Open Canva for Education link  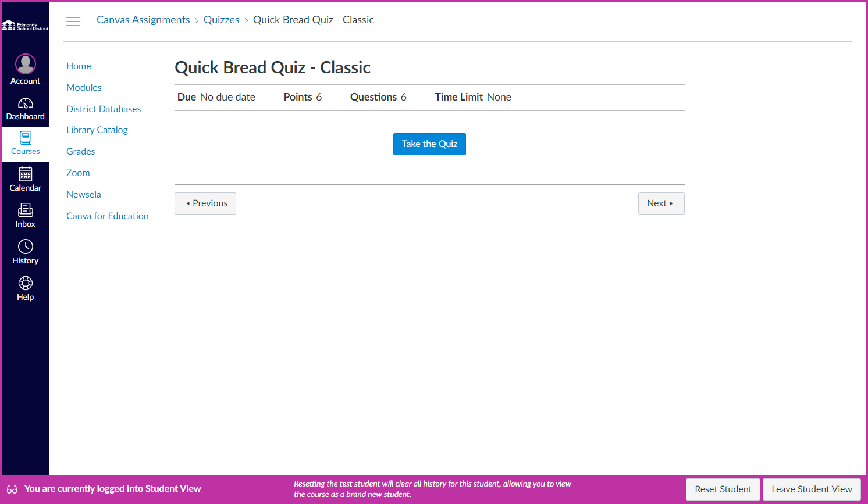[108, 216]
